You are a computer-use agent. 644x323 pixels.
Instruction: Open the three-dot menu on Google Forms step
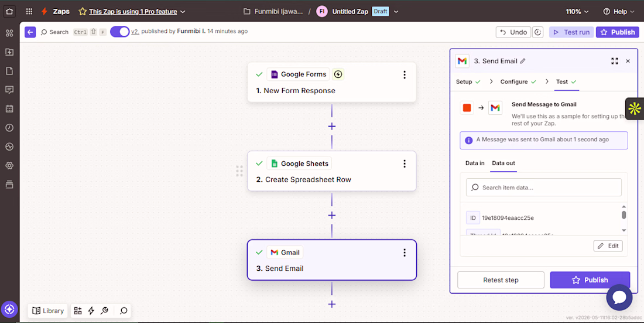click(404, 74)
